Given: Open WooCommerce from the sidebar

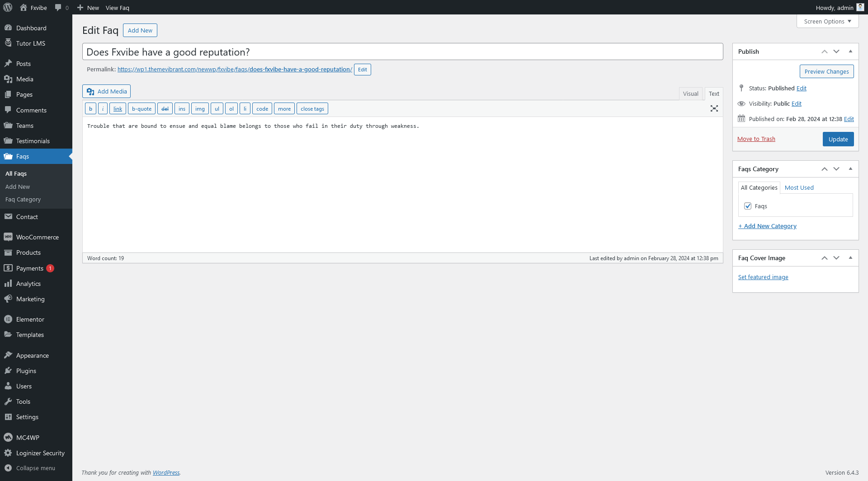Looking at the screenshot, I should (x=37, y=237).
